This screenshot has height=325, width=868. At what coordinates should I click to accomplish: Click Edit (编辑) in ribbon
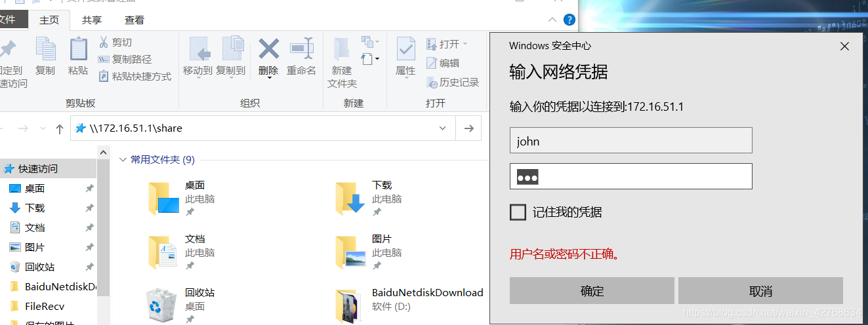(443, 63)
